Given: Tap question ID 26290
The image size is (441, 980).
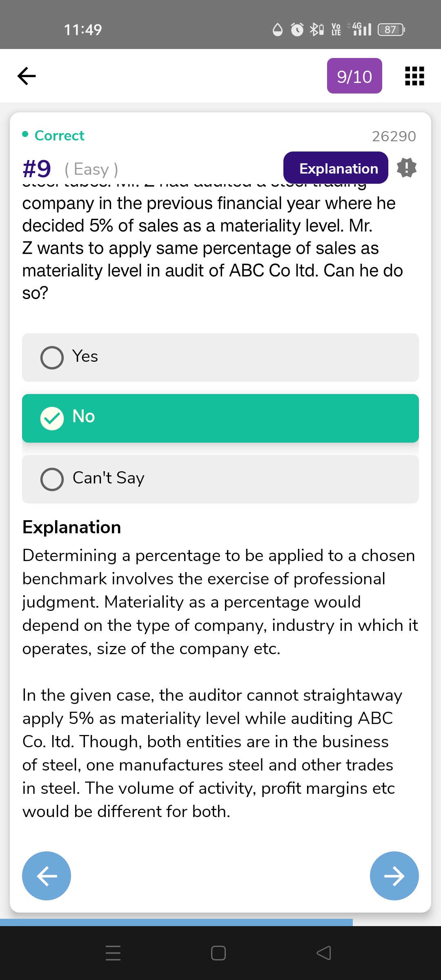Looking at the screenshot, I should coord(394,136).
